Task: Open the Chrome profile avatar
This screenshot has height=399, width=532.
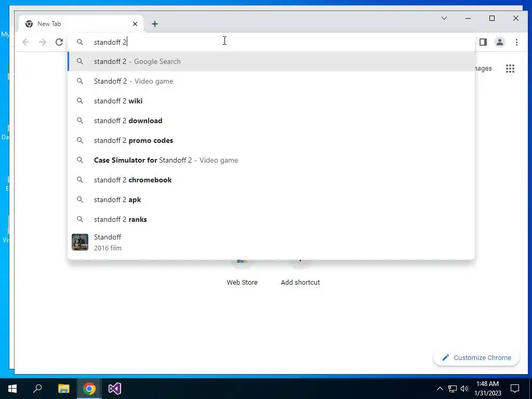Action: (500, 42)
